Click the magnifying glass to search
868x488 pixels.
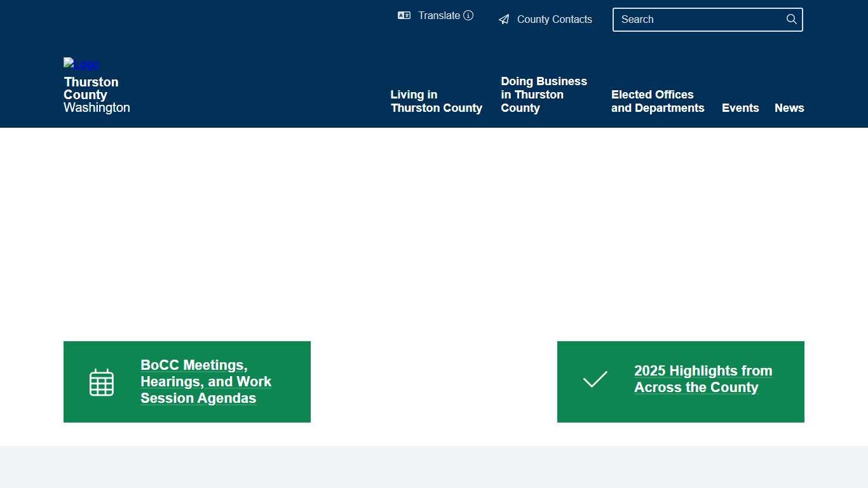pyautogui.click(x=791, y=19)
